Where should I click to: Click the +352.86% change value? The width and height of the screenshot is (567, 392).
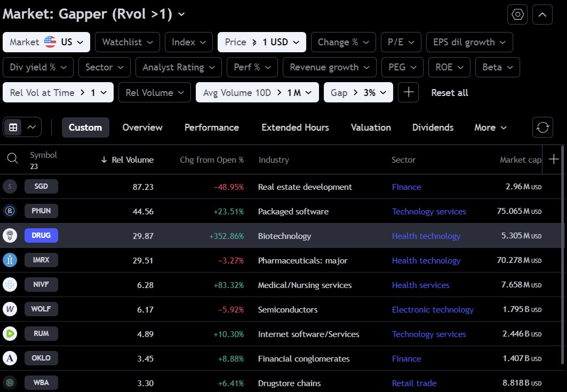[x=226, y=236]
